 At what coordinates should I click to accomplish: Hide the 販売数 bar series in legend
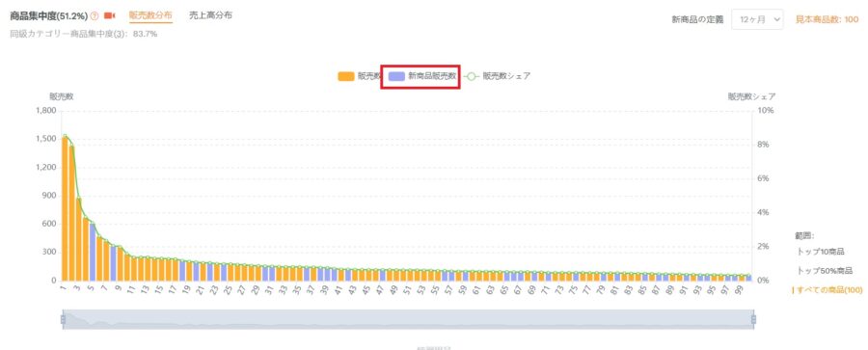[x=359, y=76]
